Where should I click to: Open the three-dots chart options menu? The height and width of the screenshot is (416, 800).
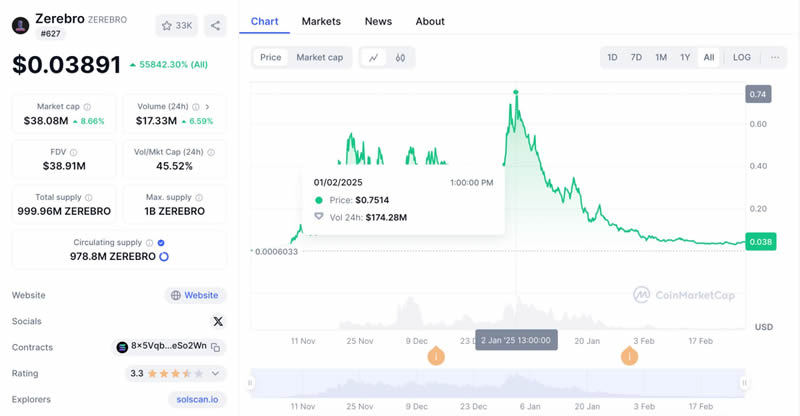pos(775,58)
